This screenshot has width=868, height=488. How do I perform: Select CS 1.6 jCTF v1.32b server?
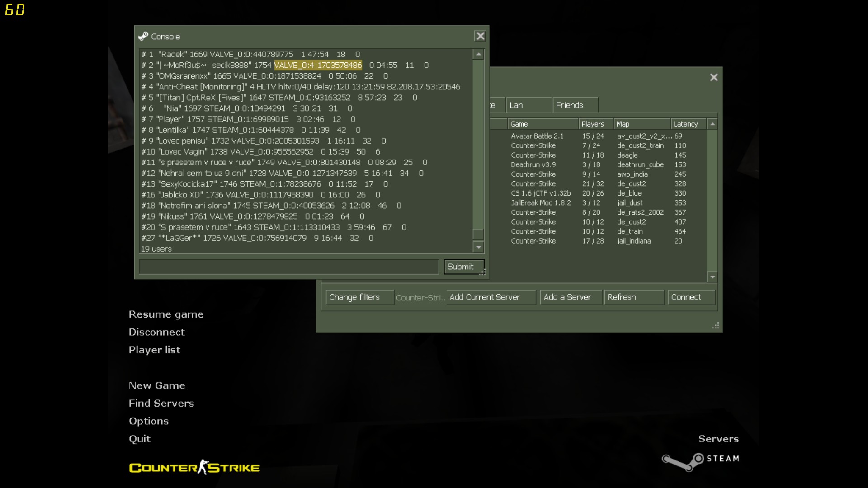tap(598, 193)
